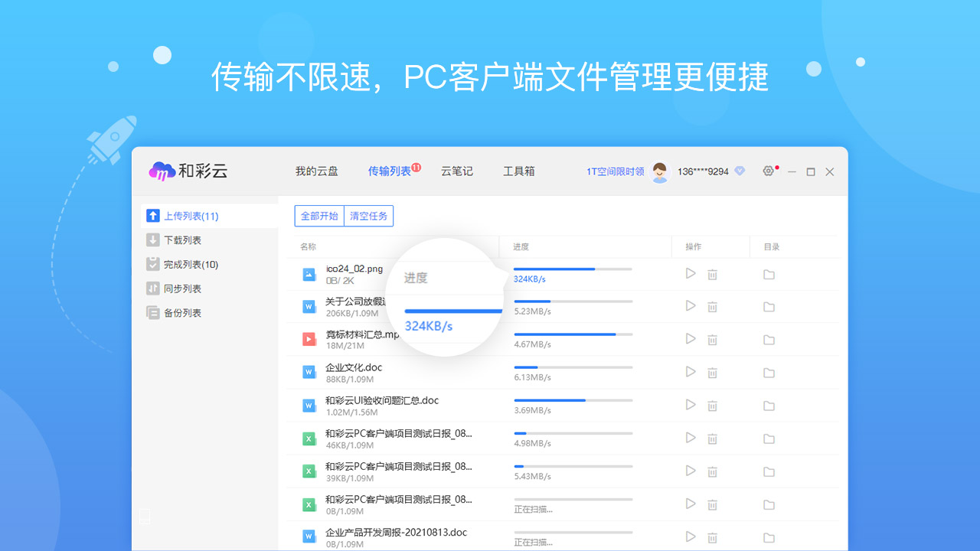Click file name 和彩云UI验收问题汇总.doc

pos(382,400)
